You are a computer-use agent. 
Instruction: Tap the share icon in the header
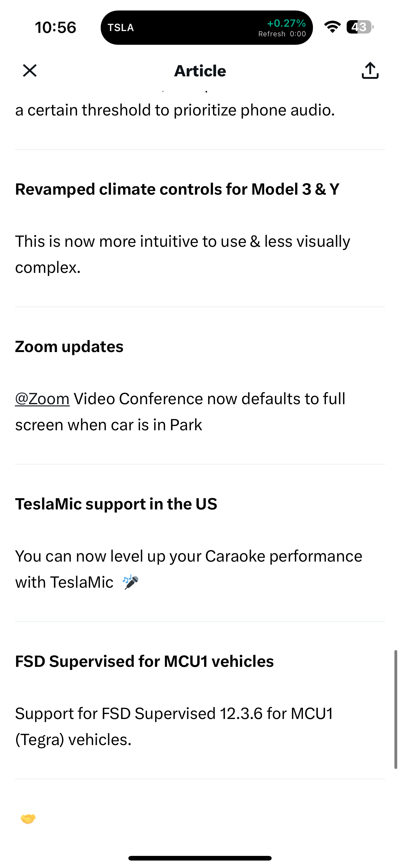click(x=370, y=71)
